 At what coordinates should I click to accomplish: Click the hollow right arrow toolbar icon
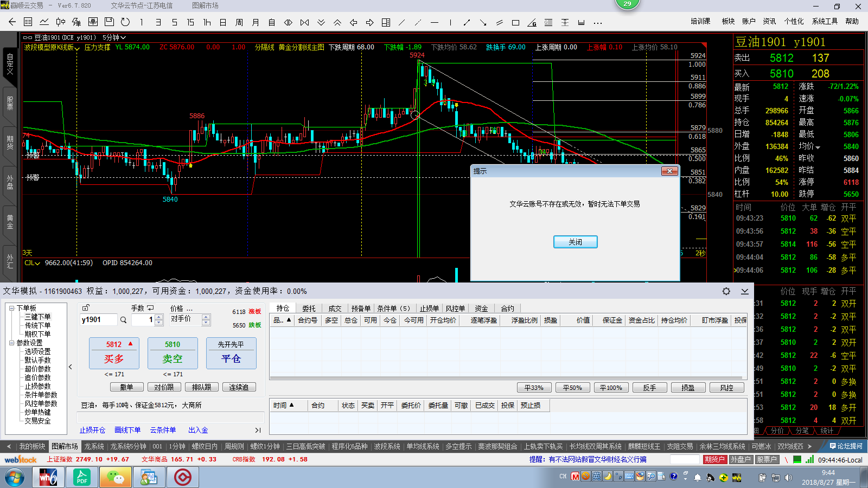(x=370, y=22)
